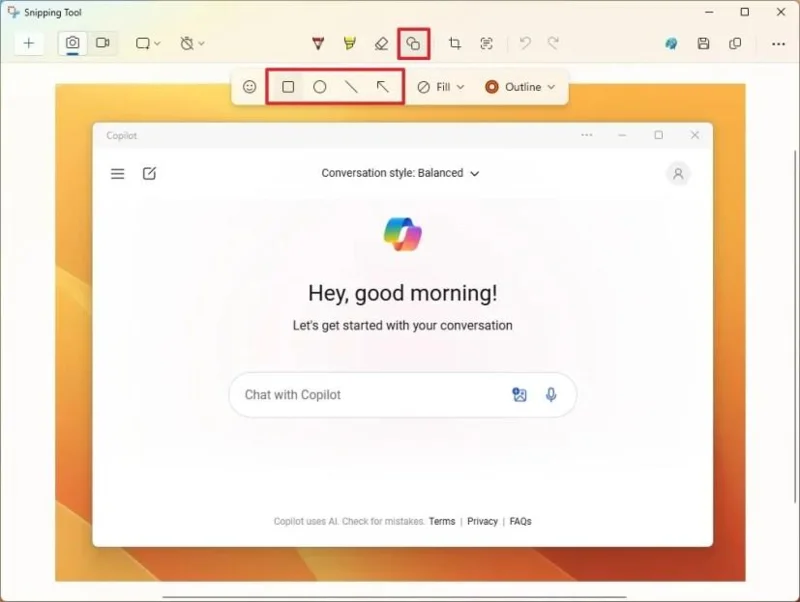Open the FAQs link

[520, 521]
